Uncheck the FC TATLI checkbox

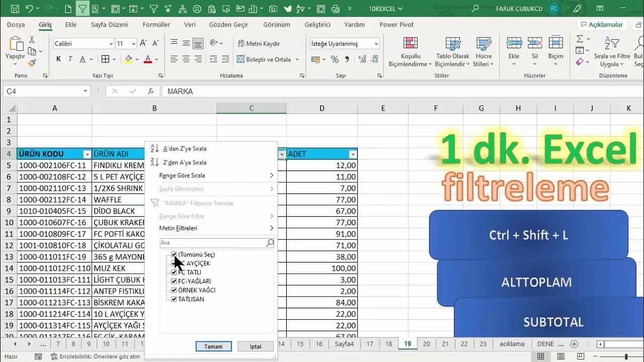point(174,273)
